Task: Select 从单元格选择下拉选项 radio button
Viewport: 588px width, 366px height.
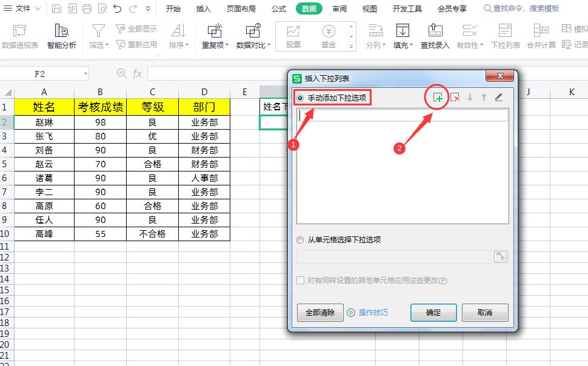Action: [x=300, y=239]
